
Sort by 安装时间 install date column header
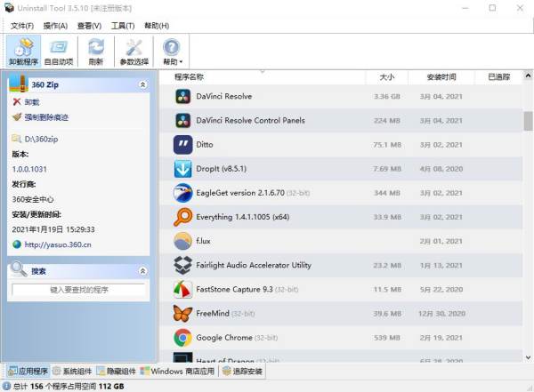click(x=441, y=77)
